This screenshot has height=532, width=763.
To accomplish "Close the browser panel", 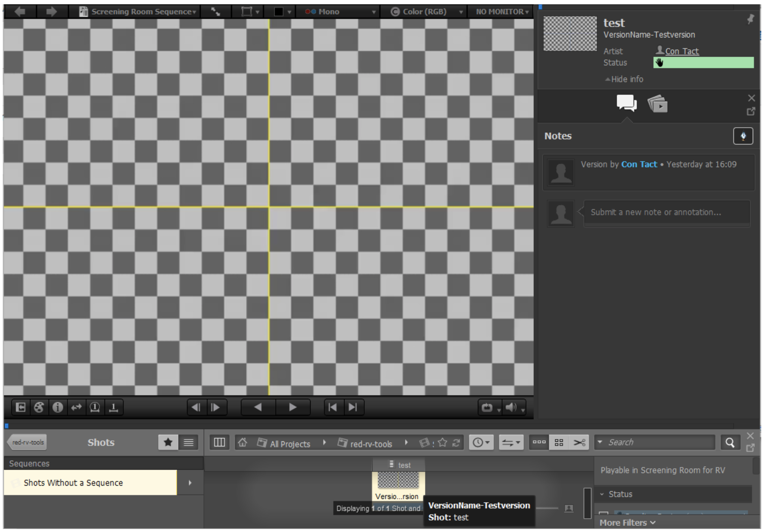I will point(751,436).
